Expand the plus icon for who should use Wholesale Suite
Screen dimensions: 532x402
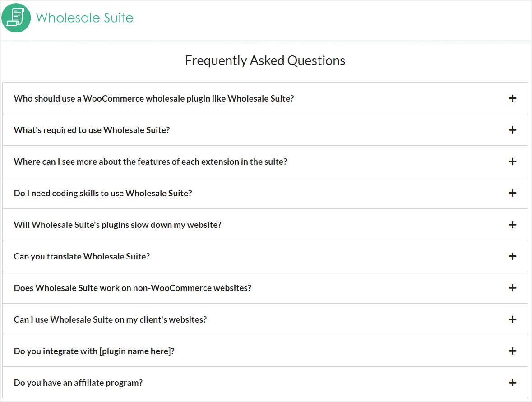pyautogui.click(x=512, y=98)
